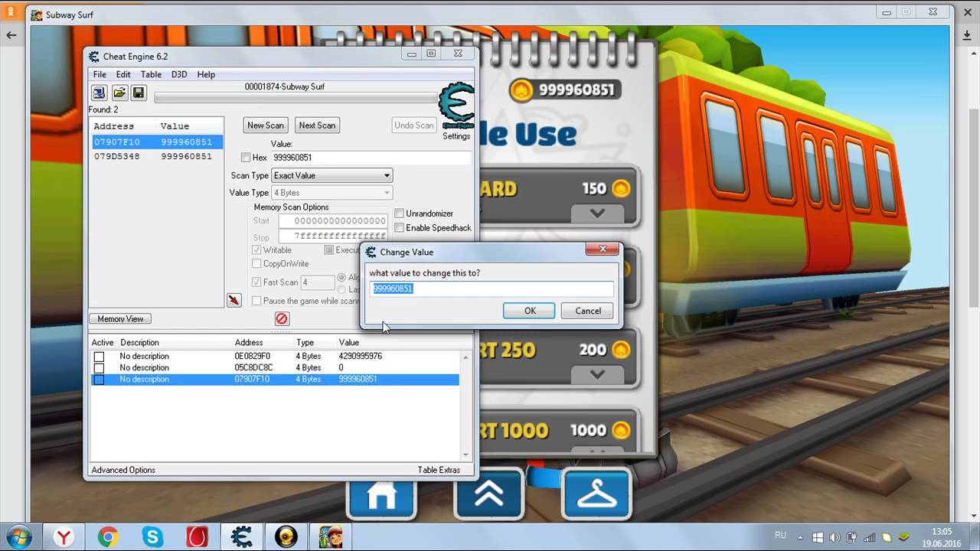Click RU language indicator
The image size is (980, 551).
point(781,536)
